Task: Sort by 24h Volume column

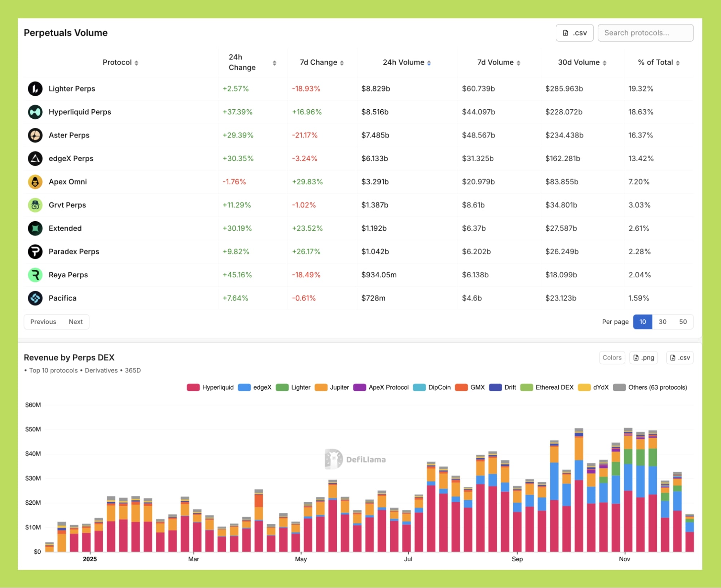Action: pyautogui.click(x=406, y=62)
